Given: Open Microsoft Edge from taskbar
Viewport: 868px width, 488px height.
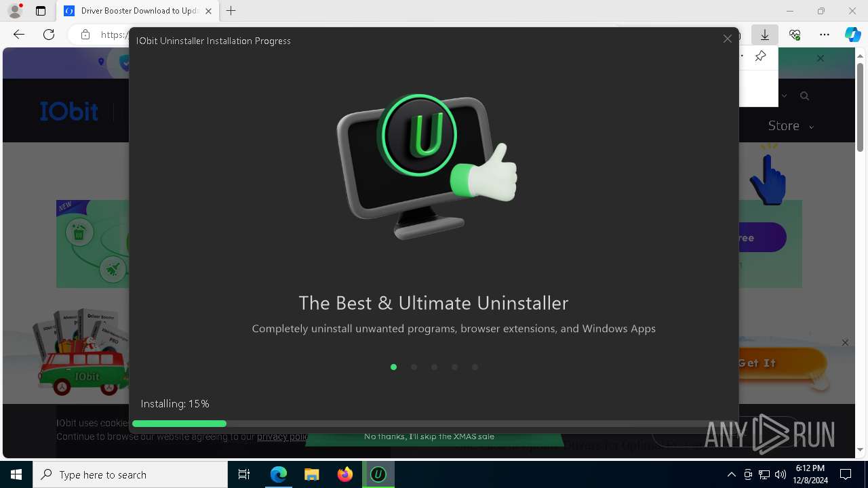Looking at the screenshot, I should (x=279, y=474).
